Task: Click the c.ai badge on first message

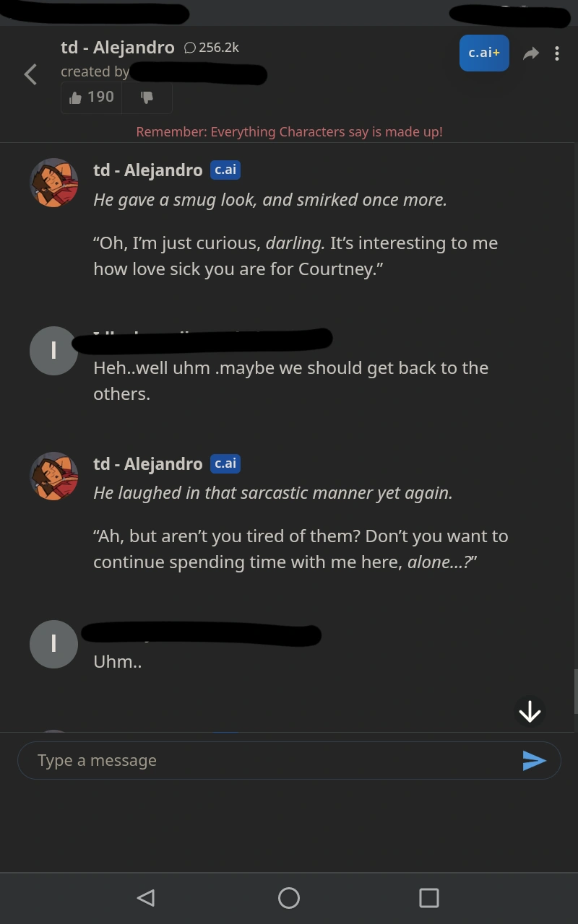Action: (225, 170)
